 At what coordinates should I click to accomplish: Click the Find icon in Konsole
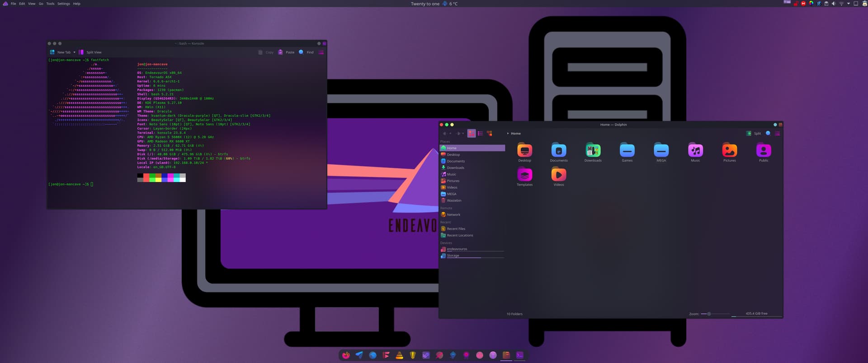click(301, 52)
